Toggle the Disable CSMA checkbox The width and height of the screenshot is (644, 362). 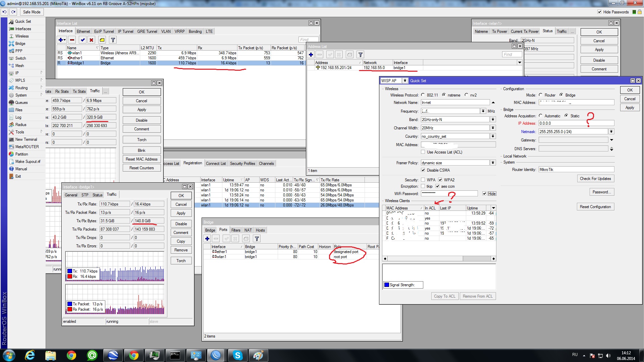pyautogui.click(x=423, y=170)
